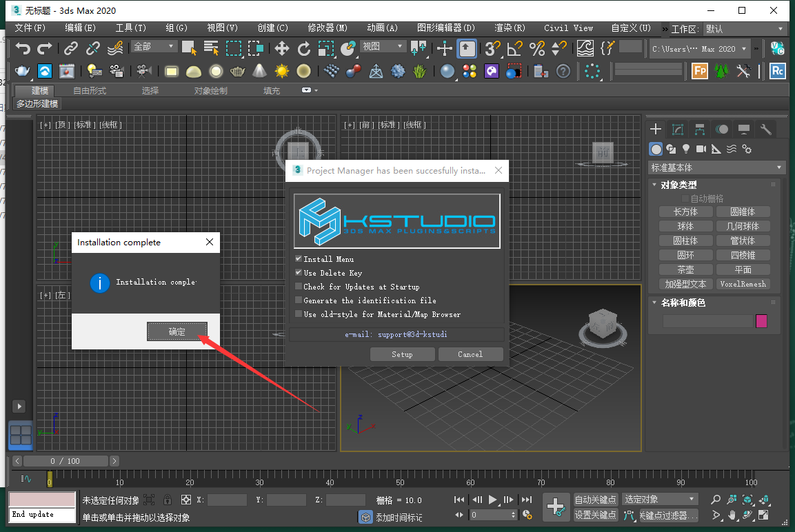Toggle 设置关键点 set key mode
The image size is (795, 532).
pyautogui.click(x=595, y=515)
